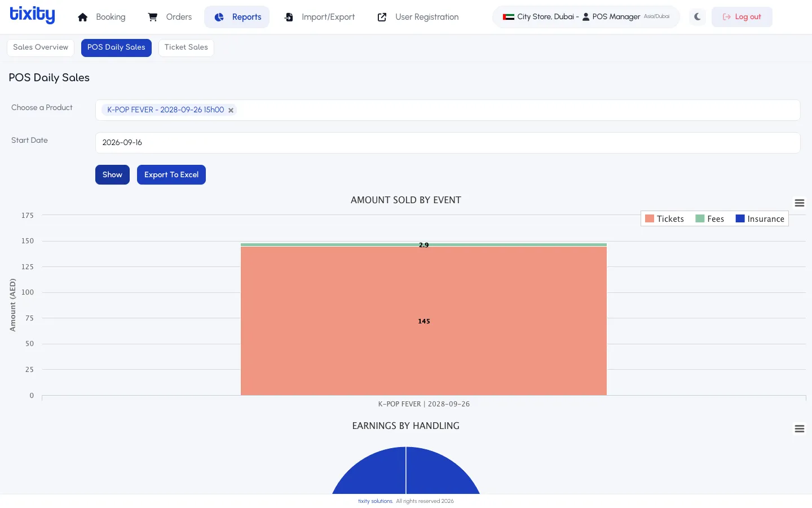Click the Amount (AED) axis title
The image size is (812, 508).
(13, 305)
